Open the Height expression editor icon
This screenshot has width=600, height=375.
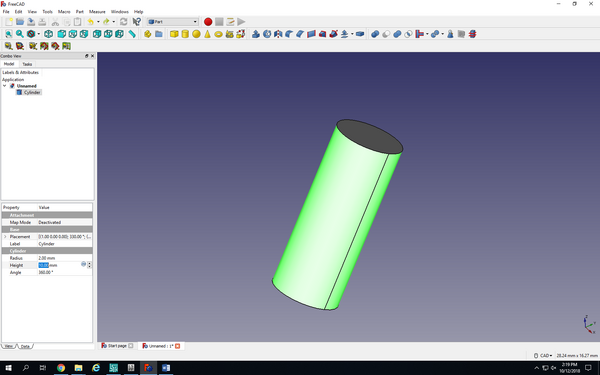click(83, 264)
